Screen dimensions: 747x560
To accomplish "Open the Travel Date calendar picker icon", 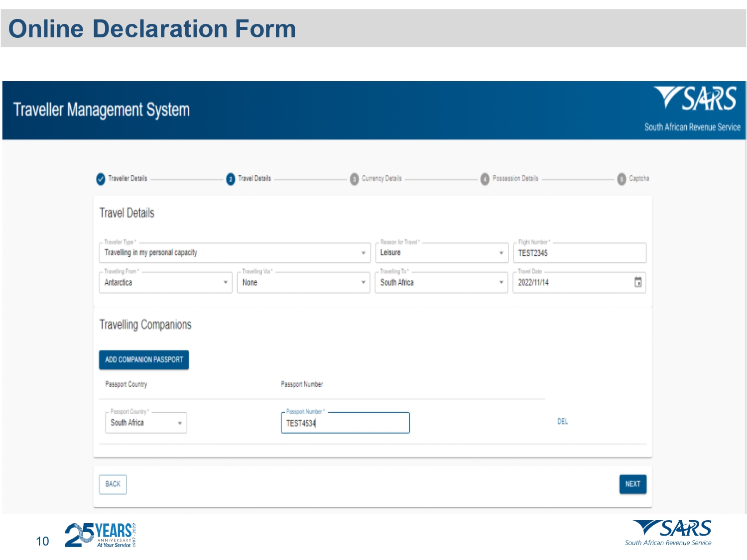I will click(x=637, y=282).
